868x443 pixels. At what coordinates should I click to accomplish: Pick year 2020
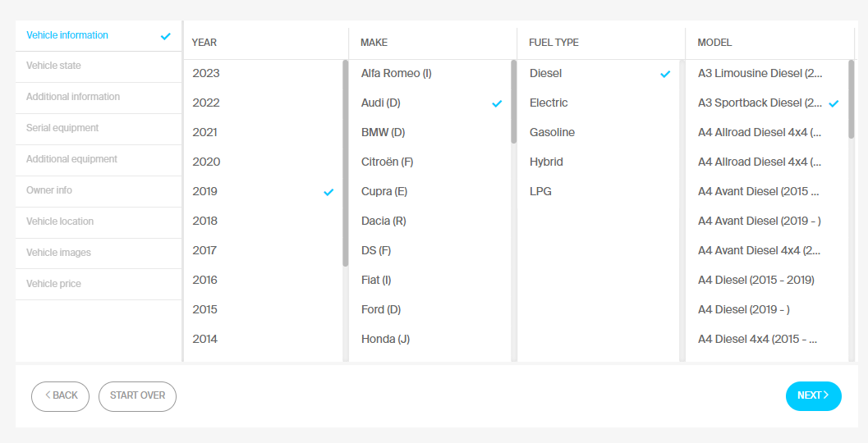pyautogui.click(x=263, y=162)
